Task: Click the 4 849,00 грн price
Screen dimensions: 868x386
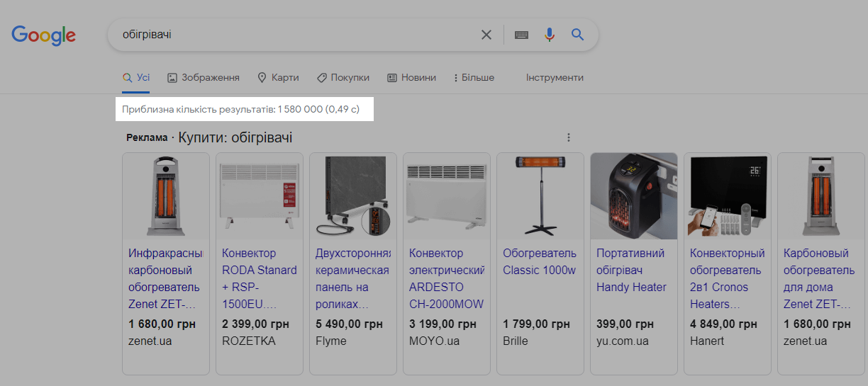Action: point(723,324)
